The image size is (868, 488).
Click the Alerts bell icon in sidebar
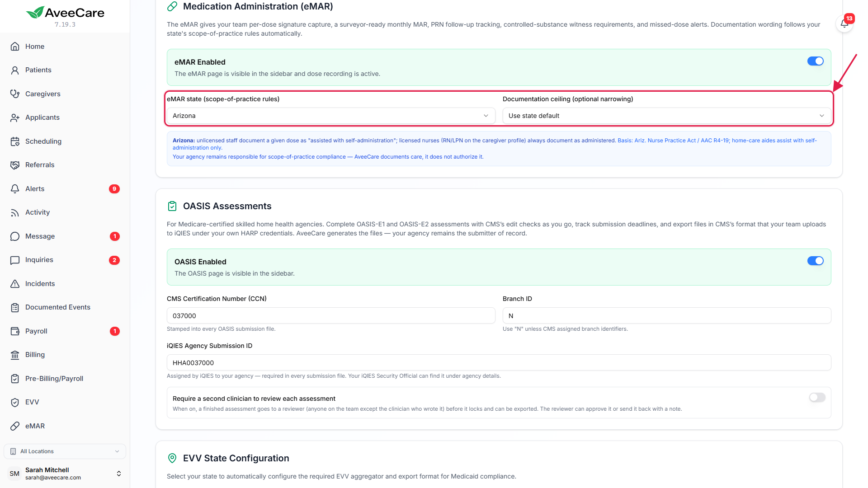[x=15, y=189]
